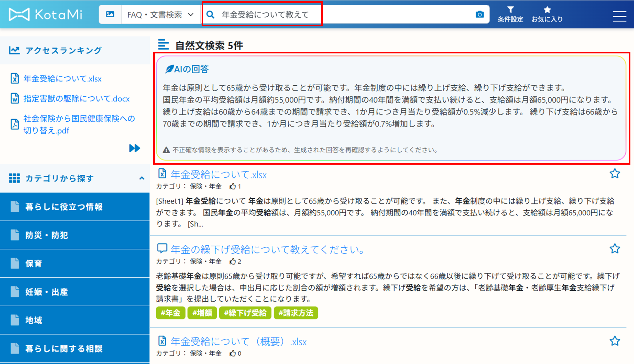Click the #年金 tag
The image size is (634, 364).
tap(170, 313)
